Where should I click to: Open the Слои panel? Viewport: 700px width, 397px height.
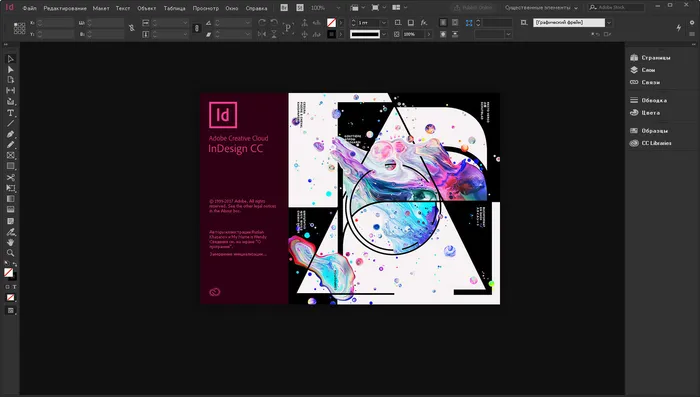click(x=643, y=70)
